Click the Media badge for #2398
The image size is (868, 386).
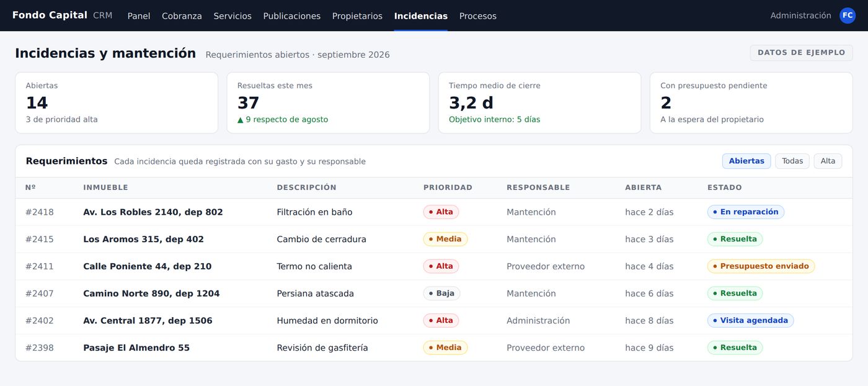pyautogui.click(x=445, y=348)
